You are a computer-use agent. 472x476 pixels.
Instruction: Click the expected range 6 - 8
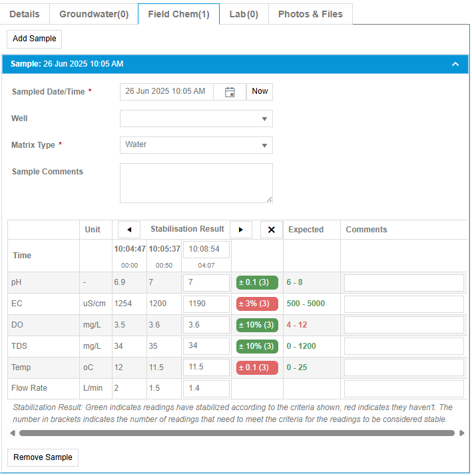tap(294, 282)
